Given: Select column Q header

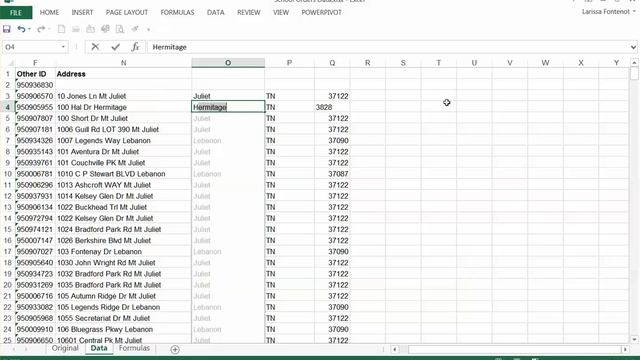Looking at the screenshot, I should pyautogui.click(x=332, y=63).
